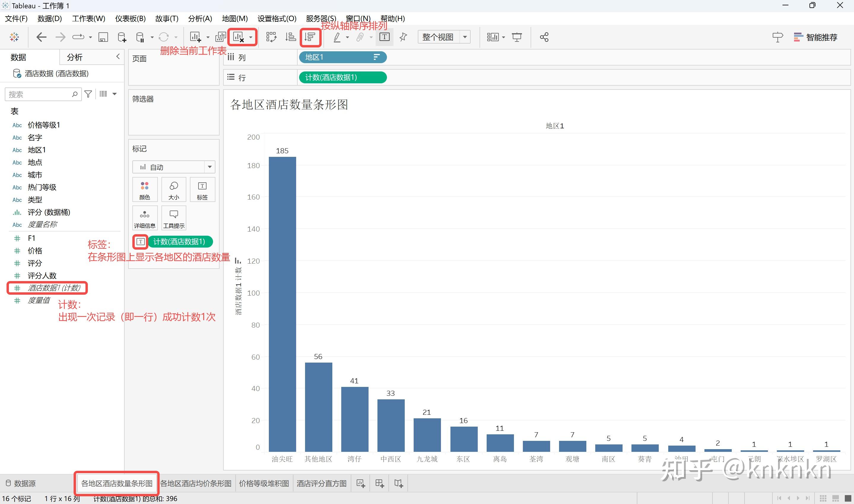Image resolution: width=854 pixels, height=504 pixels.
Task: Save the workbook with the disk icon
Action: coord(103,37)
